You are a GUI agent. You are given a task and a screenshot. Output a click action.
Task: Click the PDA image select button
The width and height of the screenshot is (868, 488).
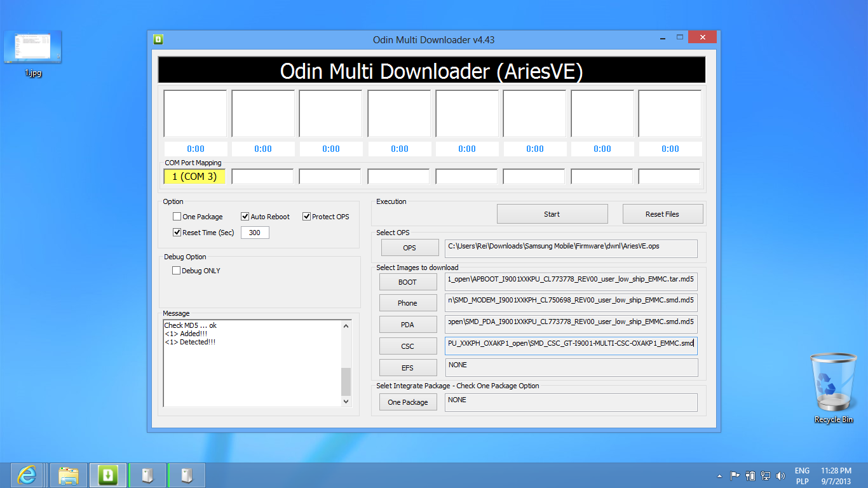tap(408, 325)
